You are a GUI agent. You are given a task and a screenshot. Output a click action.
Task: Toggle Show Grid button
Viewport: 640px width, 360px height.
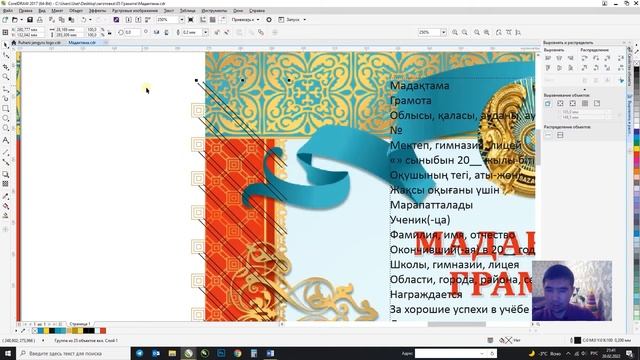tap(213, 20)
